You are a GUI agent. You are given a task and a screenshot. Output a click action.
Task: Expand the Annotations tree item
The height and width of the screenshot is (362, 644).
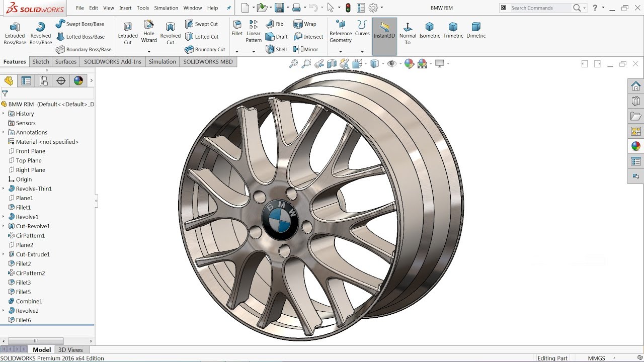tap(3, 132)
